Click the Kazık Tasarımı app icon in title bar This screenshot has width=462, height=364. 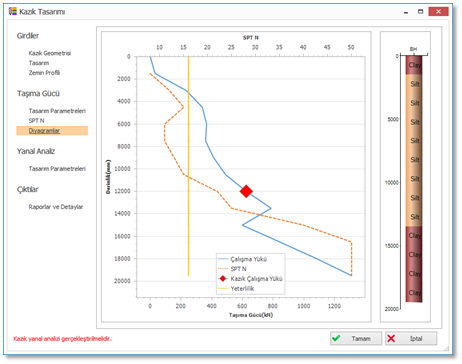coord(13,11)
